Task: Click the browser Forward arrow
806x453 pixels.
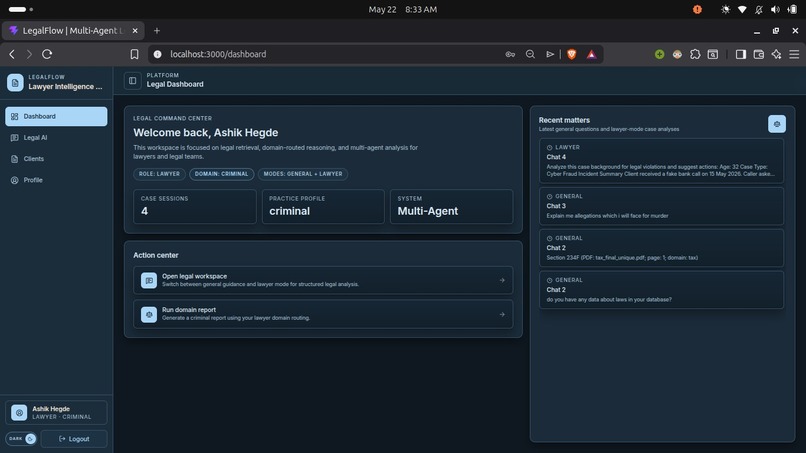Action: point(29,54)
